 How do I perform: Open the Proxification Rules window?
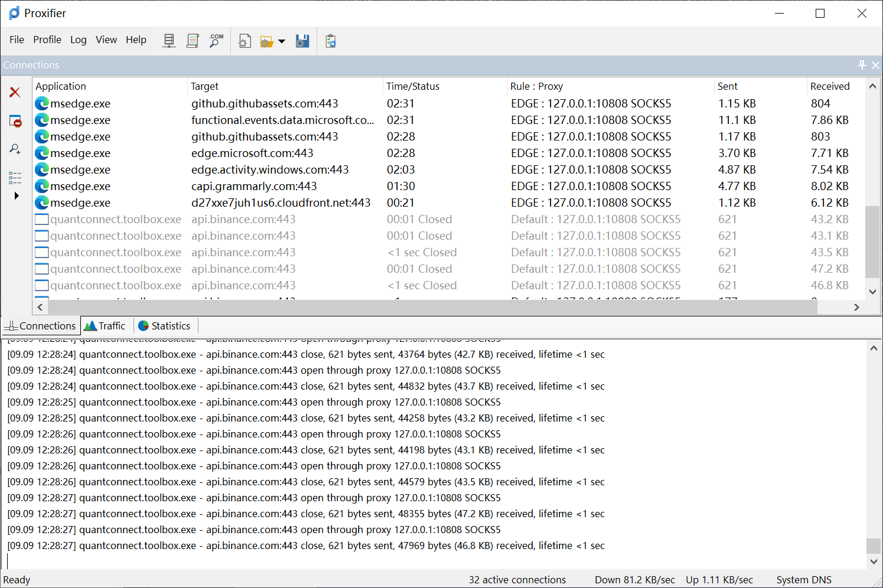pos(193,40)
